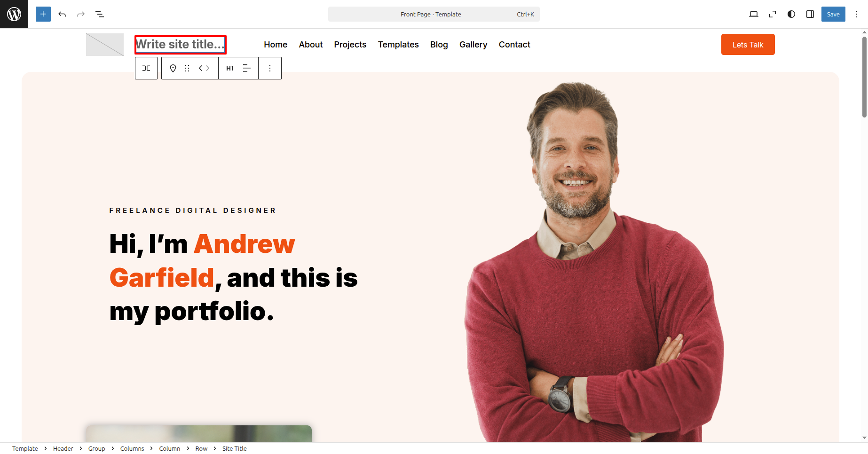Open the WordPress logo site menu

14,14
